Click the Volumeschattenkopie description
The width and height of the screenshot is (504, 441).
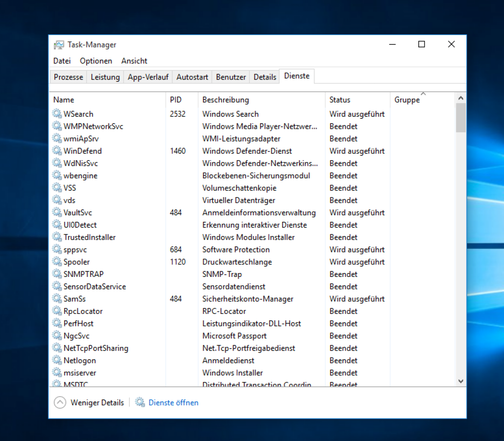[239, 188]
